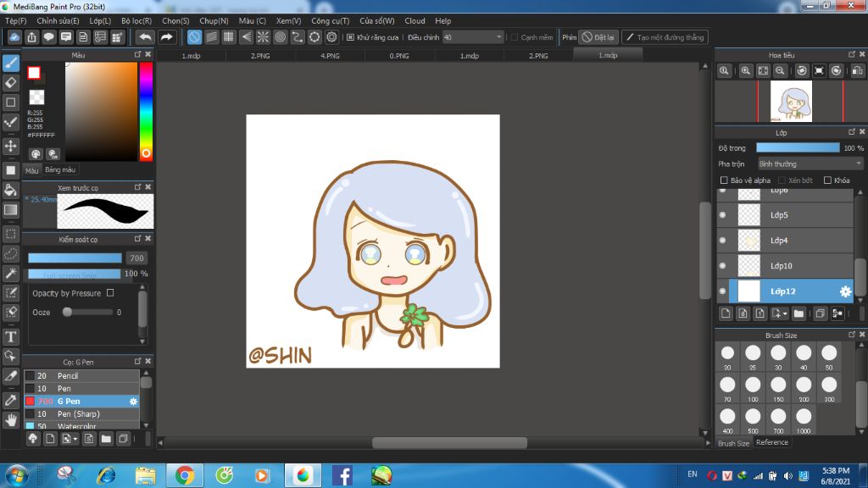Image resolution: width=868 pixels, height=488 pixels.
Task: Click the Redo arrow in toolbar
Action: pyautogui.click(x=166, y=37)
